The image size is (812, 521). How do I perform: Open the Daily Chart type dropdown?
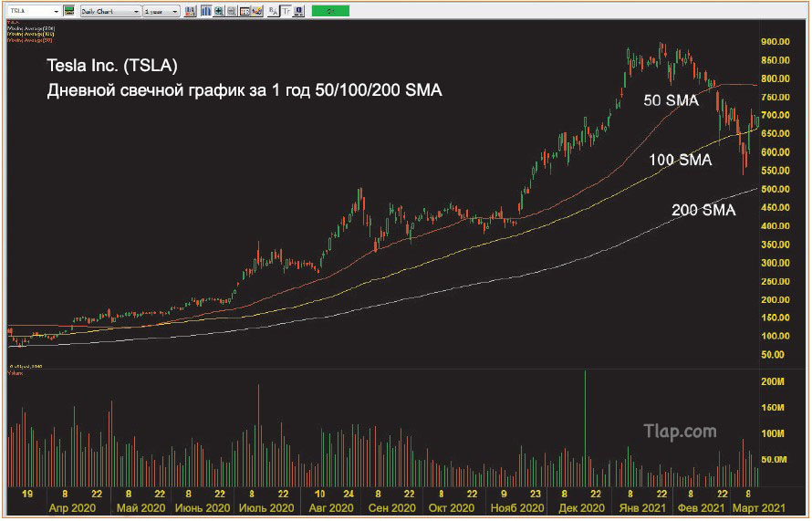pos(110,11)
